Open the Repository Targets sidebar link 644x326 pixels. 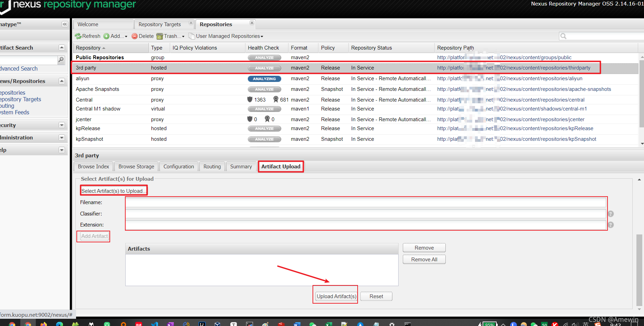pyautogui.click(x=21, y=99)
